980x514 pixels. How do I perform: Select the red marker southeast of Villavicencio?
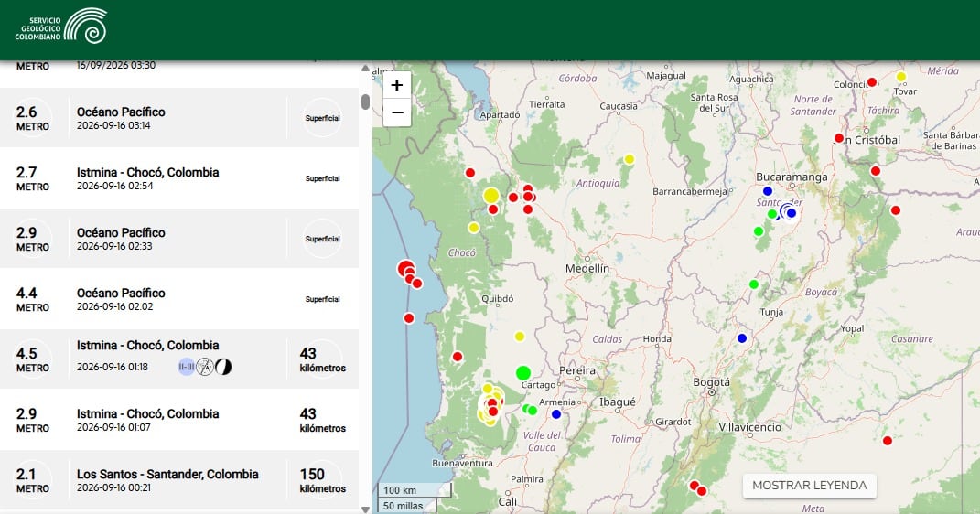point(887,440)
